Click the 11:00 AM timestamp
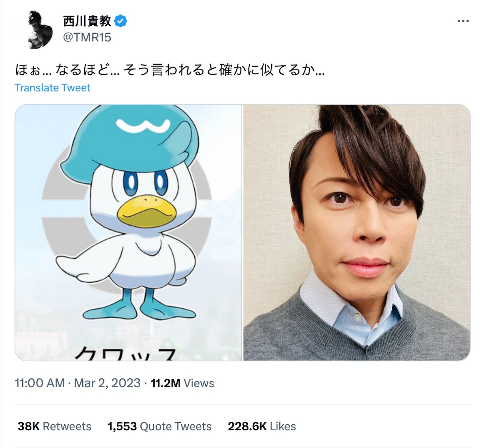 pyautogui.click(x=40, y=383)
